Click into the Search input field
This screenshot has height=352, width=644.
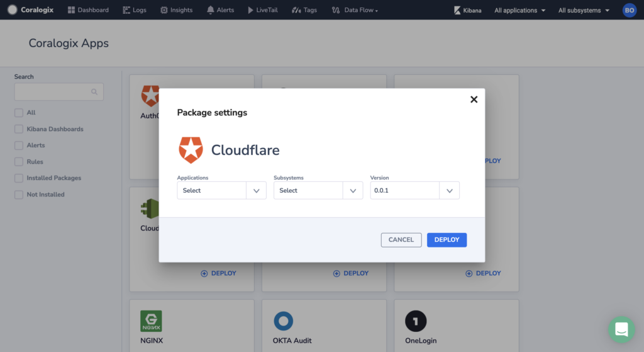pos(58,92)
